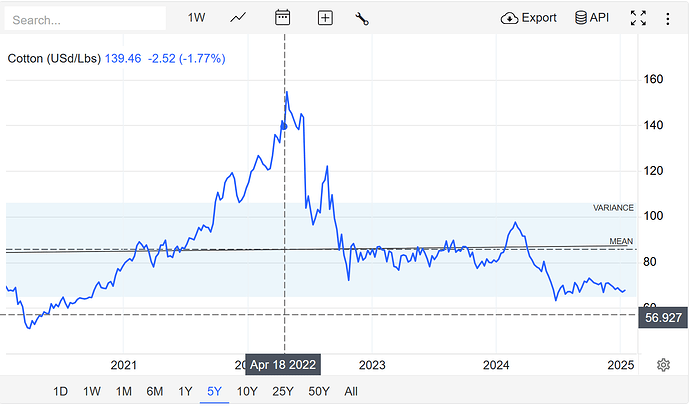
Task: Click the 2023 x-axis label
Action: [372, 365]
